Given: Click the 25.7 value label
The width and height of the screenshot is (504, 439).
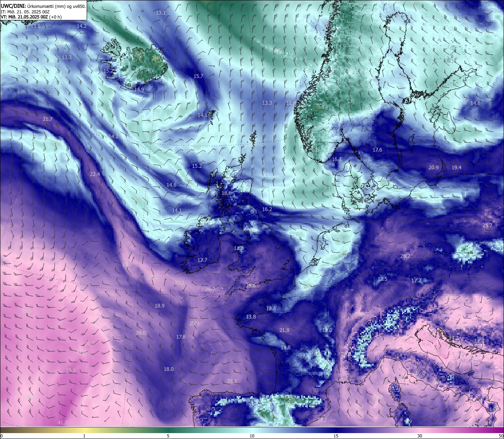Looking at the screenshot, I should 487,225.
